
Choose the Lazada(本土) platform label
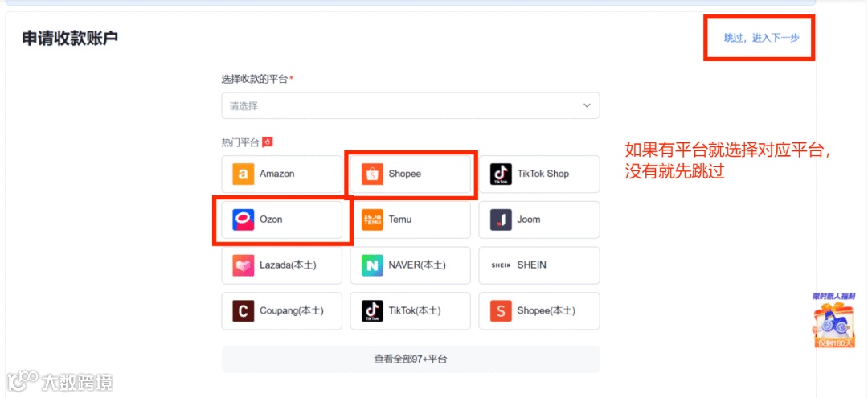point(288,265)
